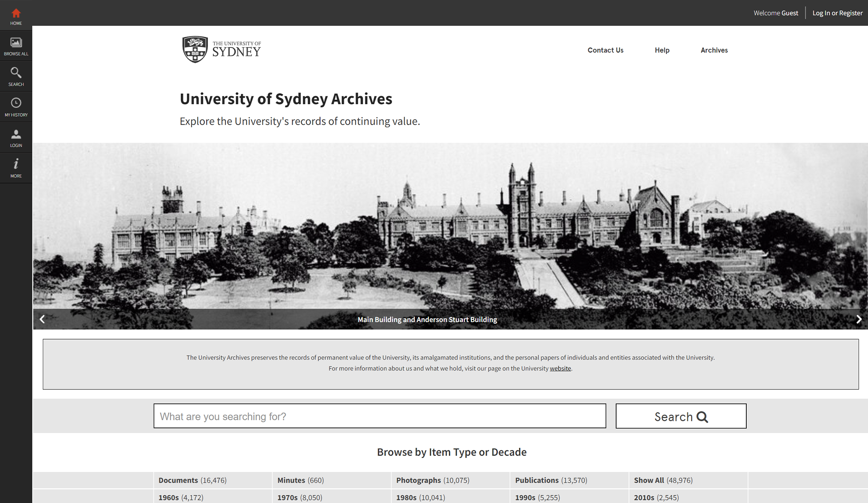Open the Archives menu item

click(714, 50)
